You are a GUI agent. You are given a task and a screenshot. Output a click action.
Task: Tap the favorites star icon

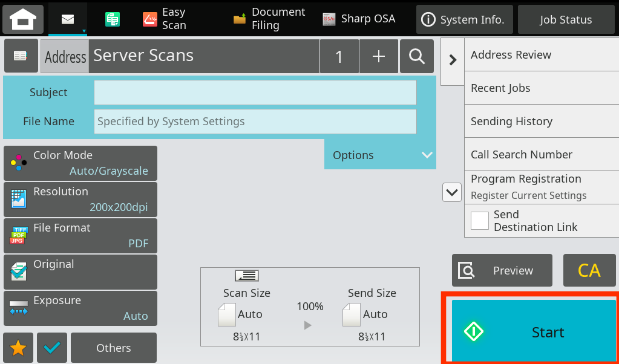pos(18,348)
